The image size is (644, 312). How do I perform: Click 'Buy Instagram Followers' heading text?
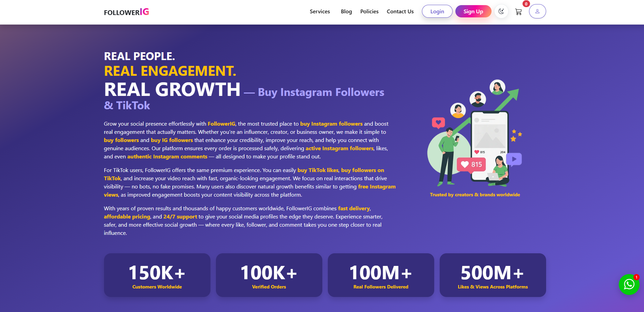321,92
